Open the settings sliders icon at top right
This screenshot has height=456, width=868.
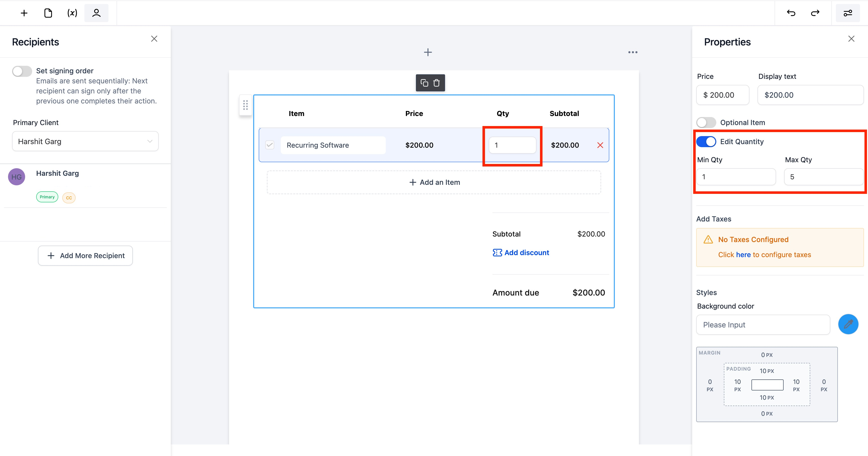point(848,13)
